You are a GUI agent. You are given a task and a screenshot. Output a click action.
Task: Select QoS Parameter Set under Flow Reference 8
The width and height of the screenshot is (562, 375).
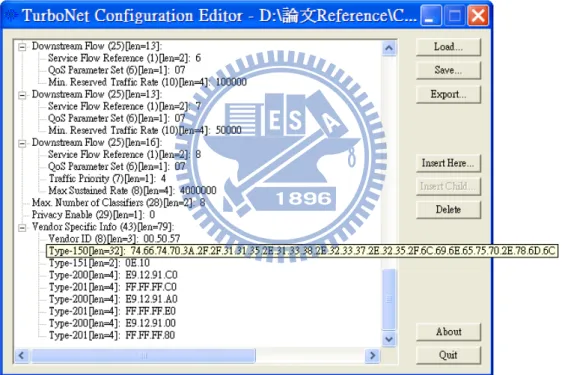click(116, 166)
